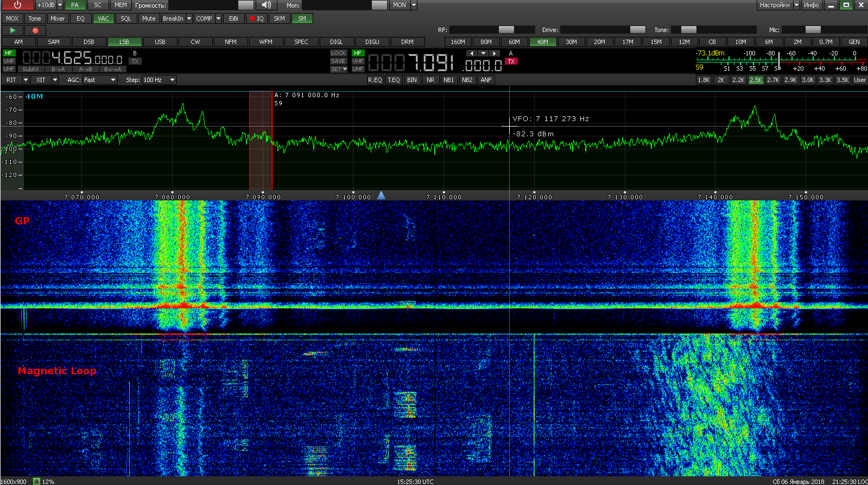Start playback with the green play icon
This screenshot has width=868, height=485.
(x=12, y=30)
